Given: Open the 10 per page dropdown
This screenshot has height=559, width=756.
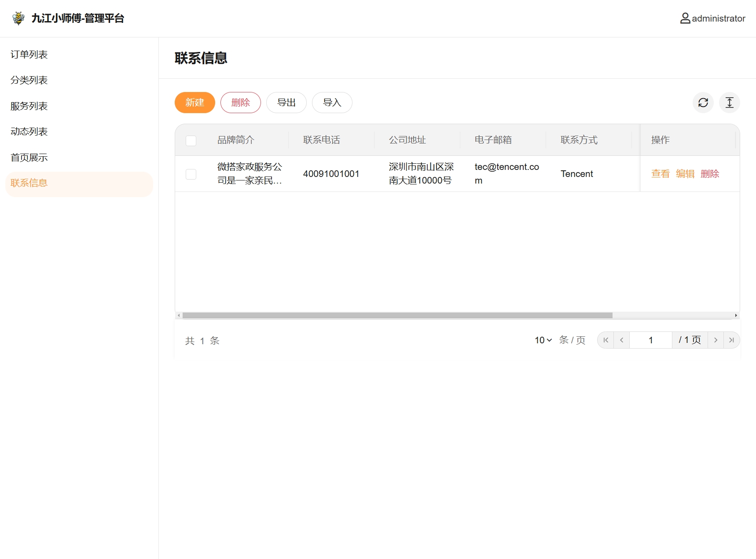Looking at the screenshot, I should [543, 340].
